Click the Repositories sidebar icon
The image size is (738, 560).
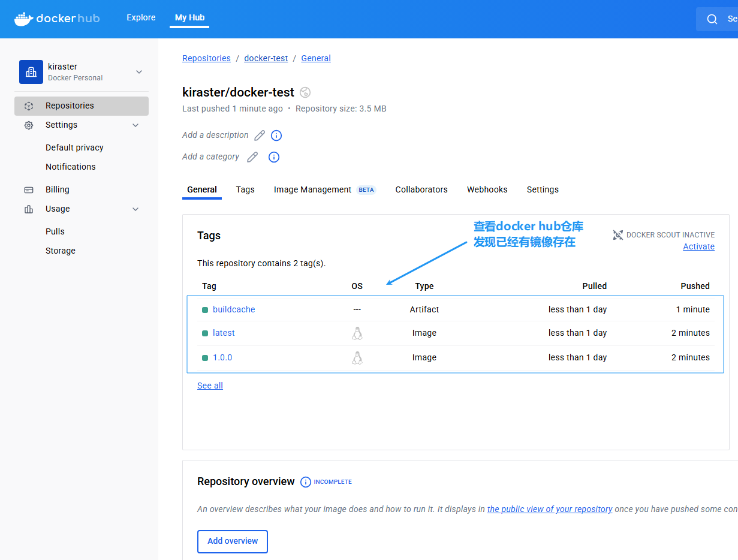pyautogui.click(x=29, y=106)
